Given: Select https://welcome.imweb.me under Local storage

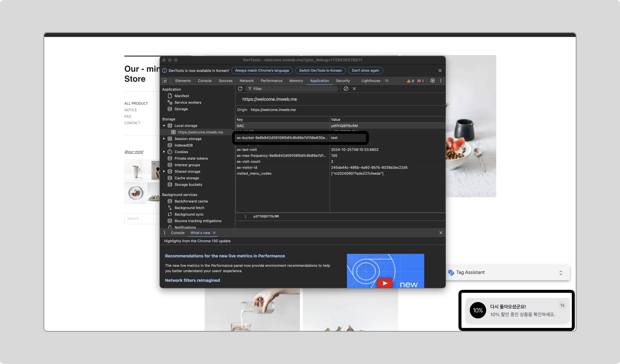Looking at the screenshot, I should coord(200,132).
